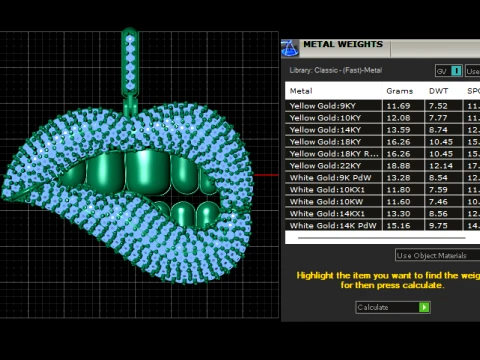480x360 pixels.
Task: Select the White Gold:10KX1 row
Action: 383,190
